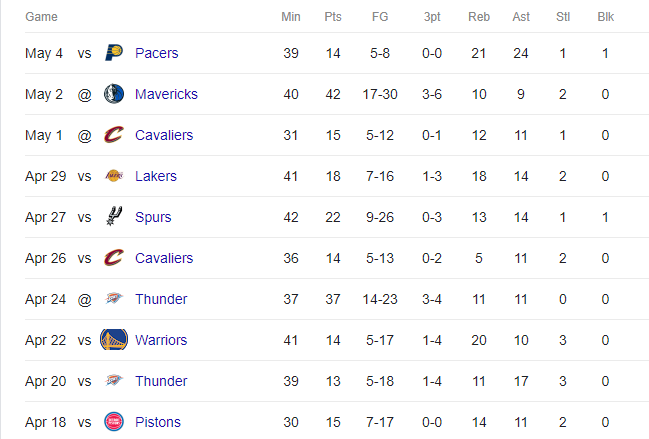
Task: Open the Lakers team link
Action: (x=156, y=176)
